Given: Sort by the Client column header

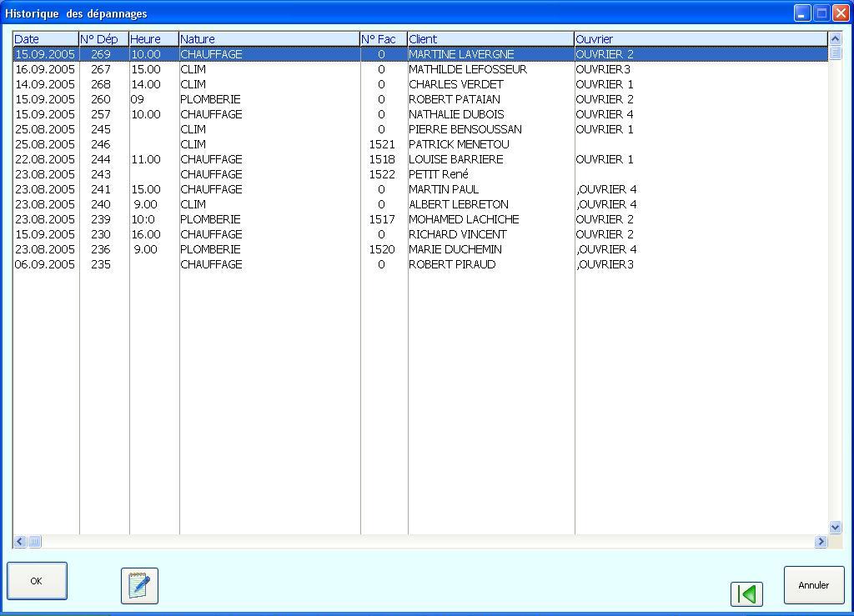Looking at the screenshot, I should click(x=490, y=39).
